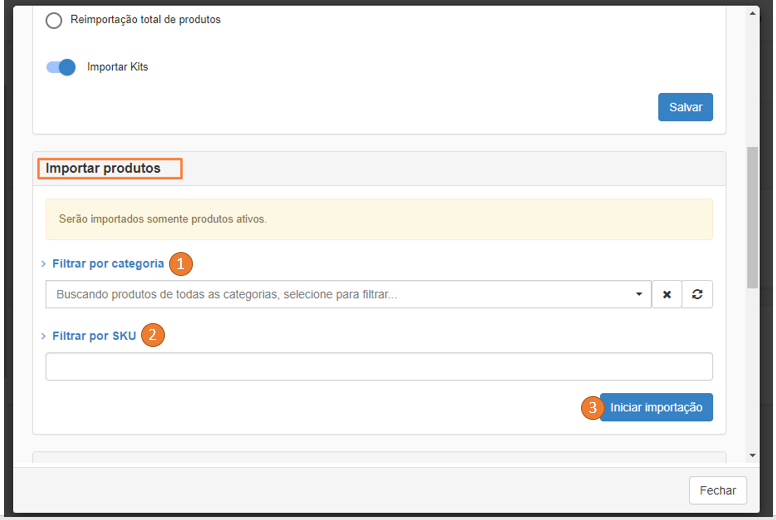The image size is (776, 520).
Task: Click the orange number 1 badge
Action: [180, 264]
